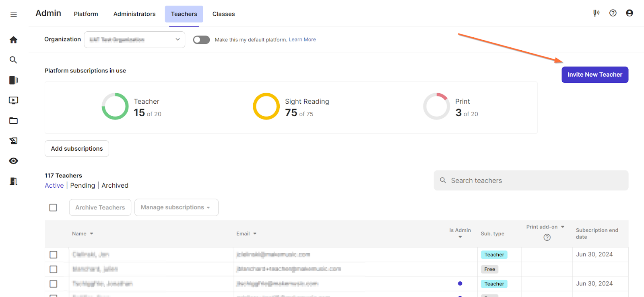Click third row Jun 30, 2024 date
The width and height of the screenshot is (644, 297).
coord(594,284)
